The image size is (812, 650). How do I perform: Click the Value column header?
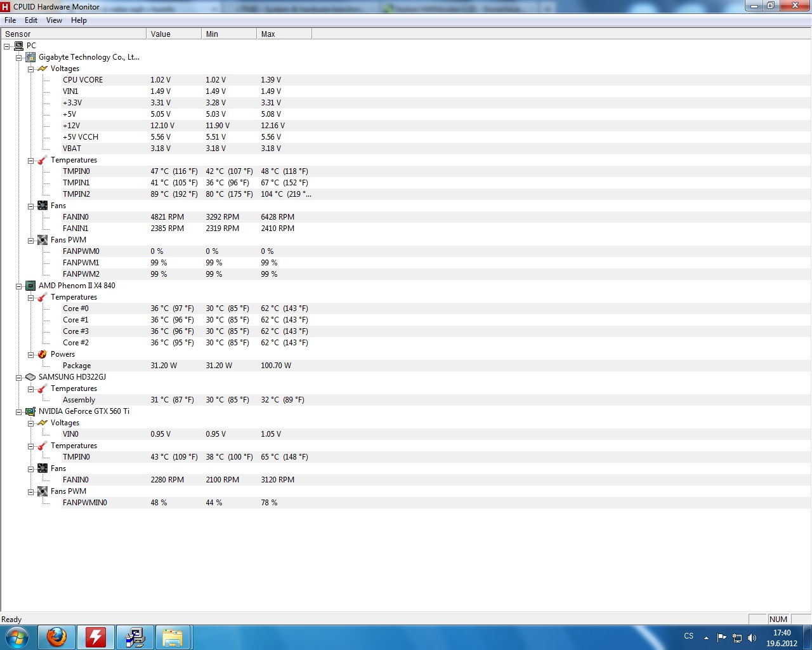(x=174, y=34)
